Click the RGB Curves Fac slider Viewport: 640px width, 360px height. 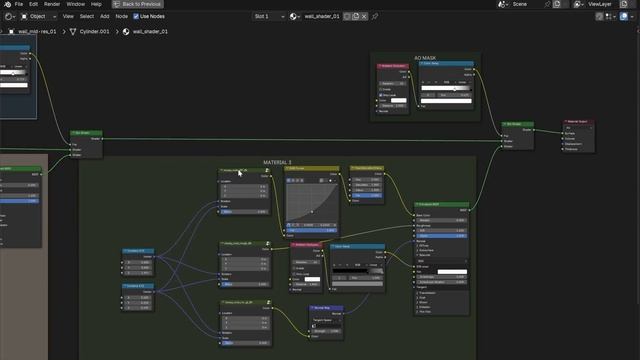(312, 230)
